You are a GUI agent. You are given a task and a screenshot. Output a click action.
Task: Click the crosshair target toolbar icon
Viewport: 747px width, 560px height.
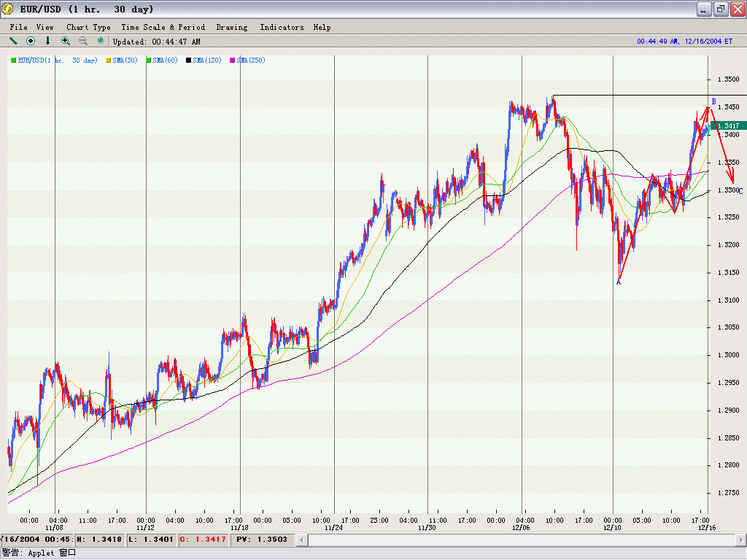[x=31, y=41]
